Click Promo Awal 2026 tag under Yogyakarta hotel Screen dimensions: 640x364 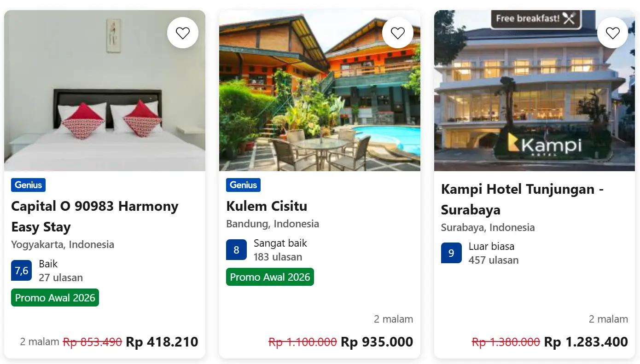point(55,298)
